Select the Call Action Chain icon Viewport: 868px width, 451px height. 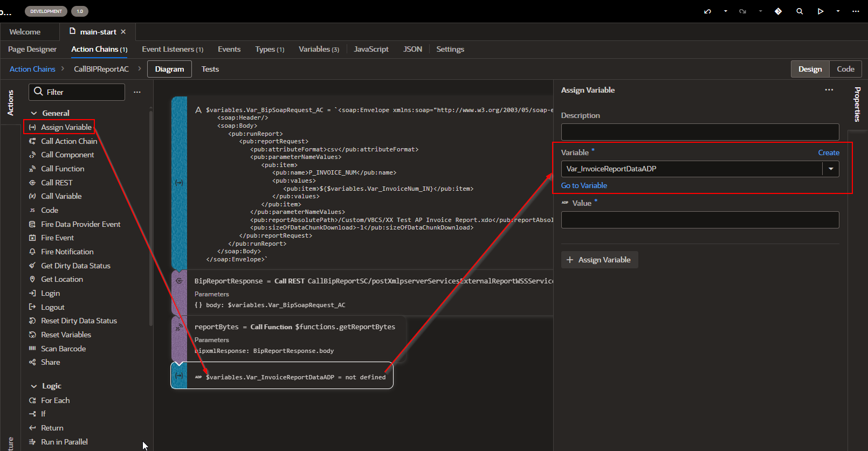point(32,141)
